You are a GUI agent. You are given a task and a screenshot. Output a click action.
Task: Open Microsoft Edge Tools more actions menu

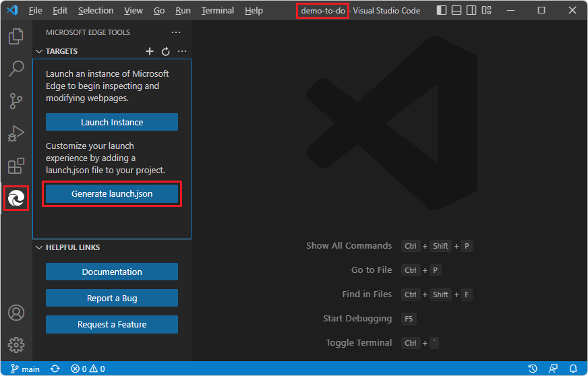pyautogui.click(x=176, y=32)
